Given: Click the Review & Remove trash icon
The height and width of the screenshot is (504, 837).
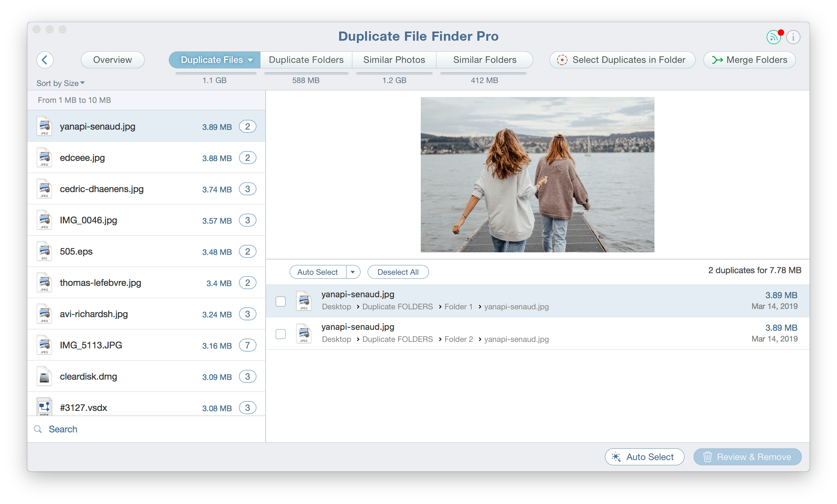Looking at the screenshot, I should coord(708,457).
